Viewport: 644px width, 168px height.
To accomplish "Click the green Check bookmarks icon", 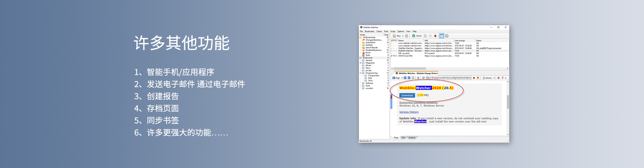I will click(x=414, y=36).
